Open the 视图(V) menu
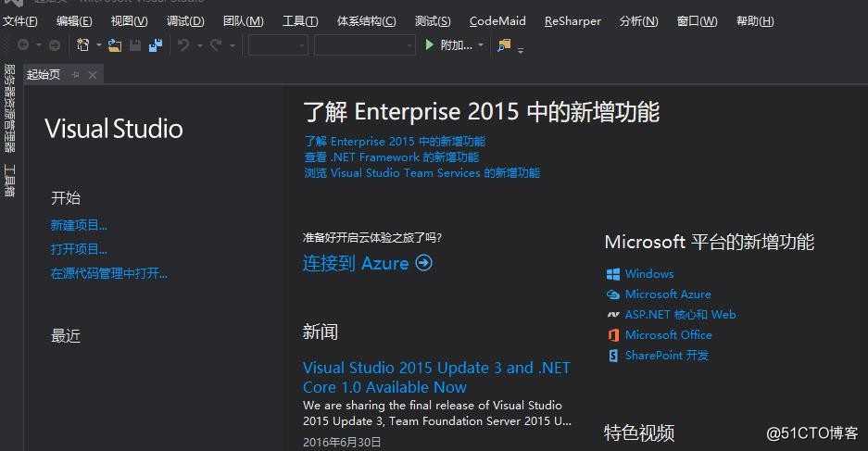The image size is (868, 451). (x=129, y=21)
